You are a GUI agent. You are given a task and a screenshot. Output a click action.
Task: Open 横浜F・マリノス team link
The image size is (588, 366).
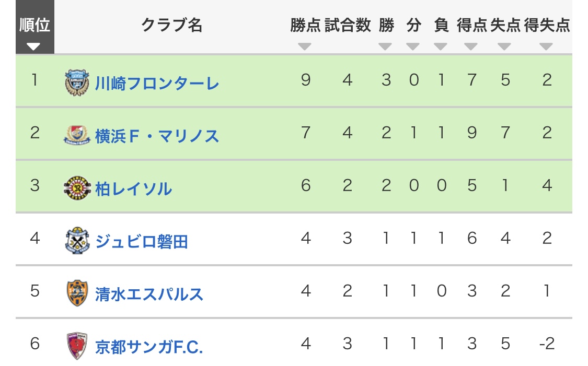pos(157,136)
